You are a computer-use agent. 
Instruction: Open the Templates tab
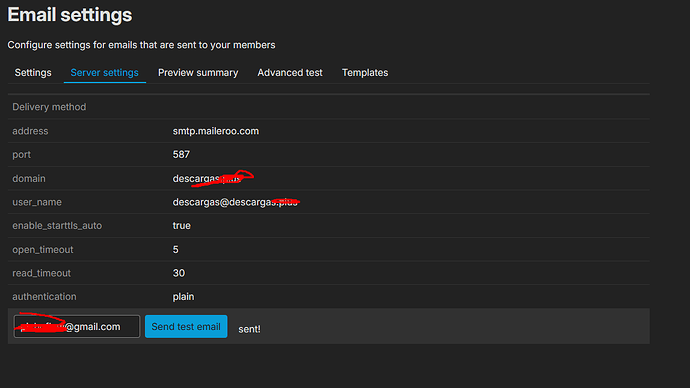point(365,73)
